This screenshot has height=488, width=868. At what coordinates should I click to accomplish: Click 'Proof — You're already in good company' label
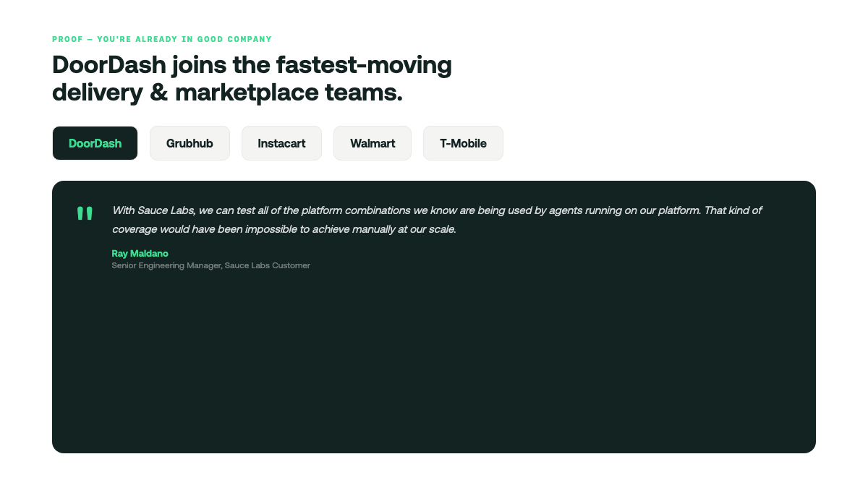coord(162,39)
